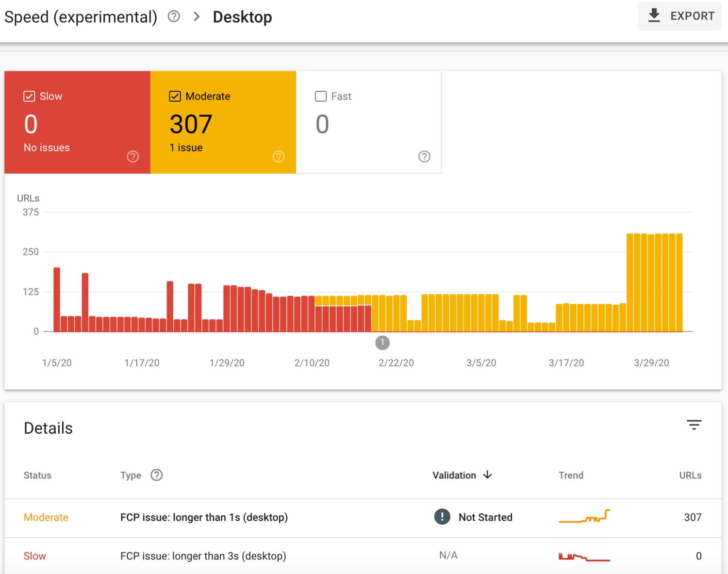This screenshot has height=574, width=728.
Task: Click the Details section heading
Action: (x=48, y=428)
